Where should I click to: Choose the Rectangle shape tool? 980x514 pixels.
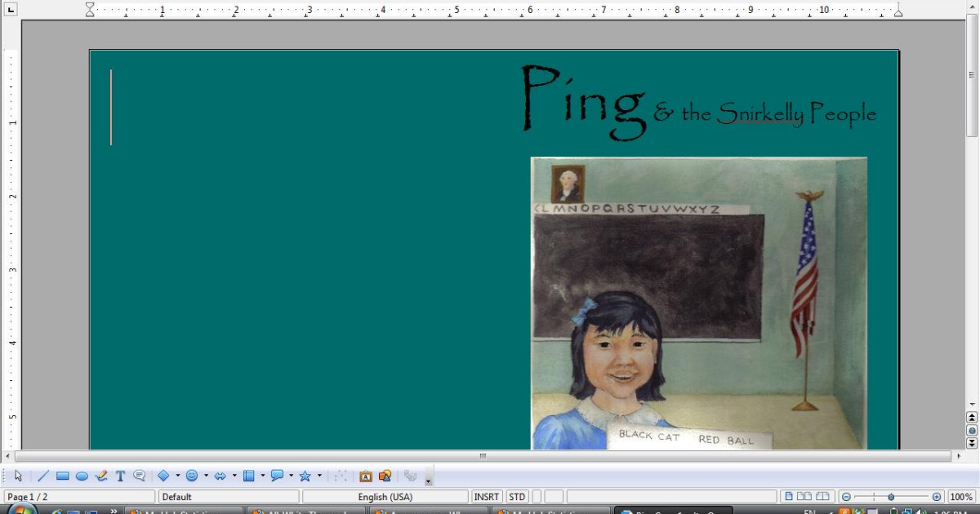(63, 476)
